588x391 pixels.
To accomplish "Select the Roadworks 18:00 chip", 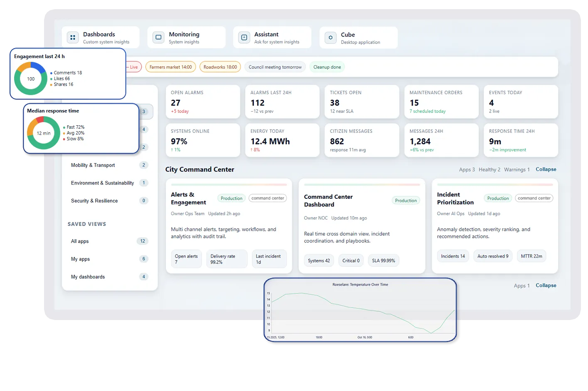I will tap(220, 67).
